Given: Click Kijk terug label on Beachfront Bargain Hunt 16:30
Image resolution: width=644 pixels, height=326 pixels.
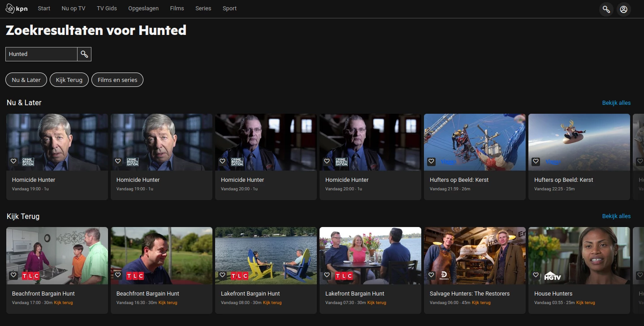Looking at the screenshot, I should pyautogui.click(x=168, y=303).
